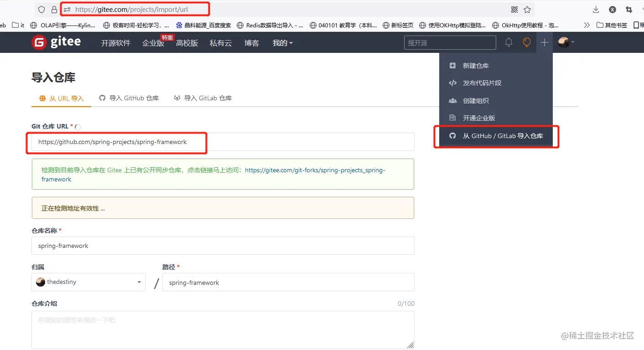Screen dimensions: 644x350
Task: Click the 仓库介绍 text area
Action: 223,330
